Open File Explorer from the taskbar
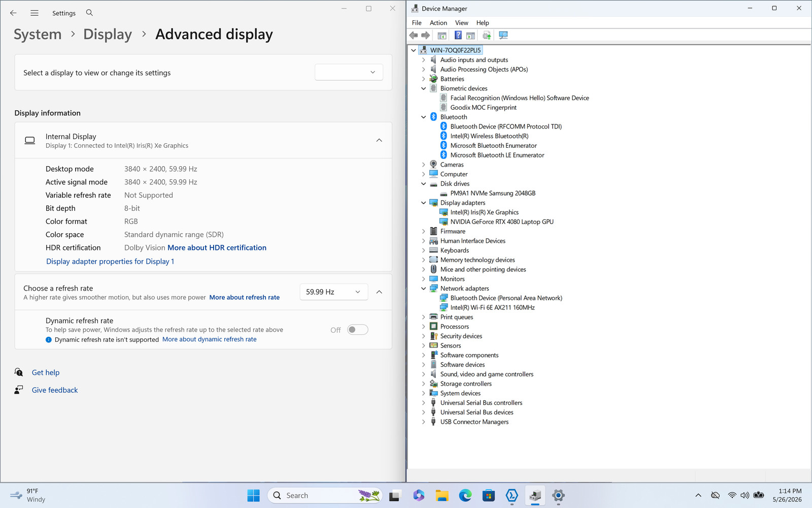This screenshot has height=508, width=812. (442, 495)
